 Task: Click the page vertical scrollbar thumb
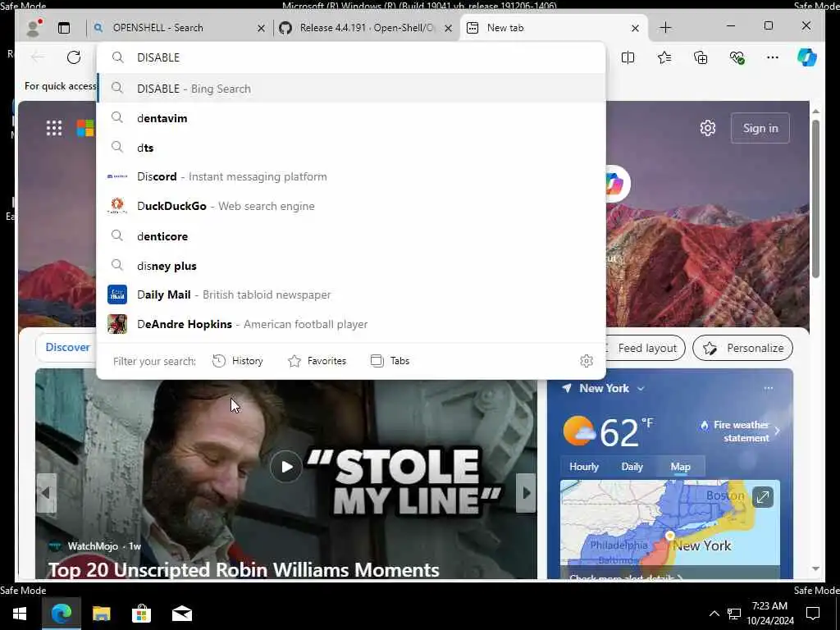pos(815,199)
